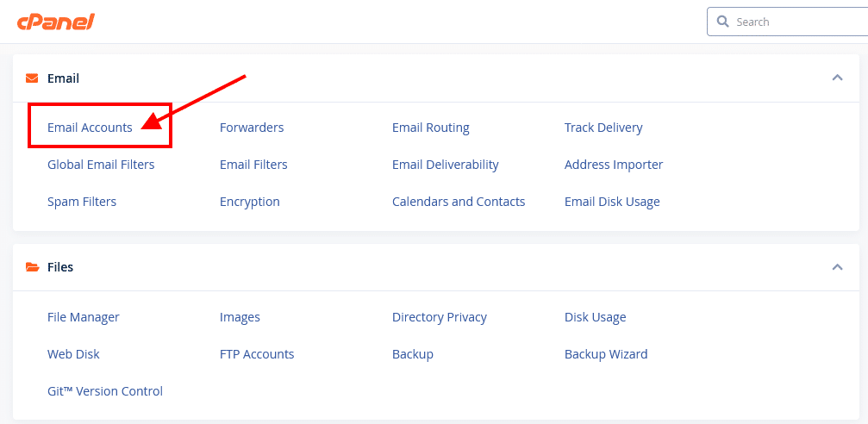Open Calendars and Contacts
This screenshot has height=424, width=868.
(x=459, y=202)
